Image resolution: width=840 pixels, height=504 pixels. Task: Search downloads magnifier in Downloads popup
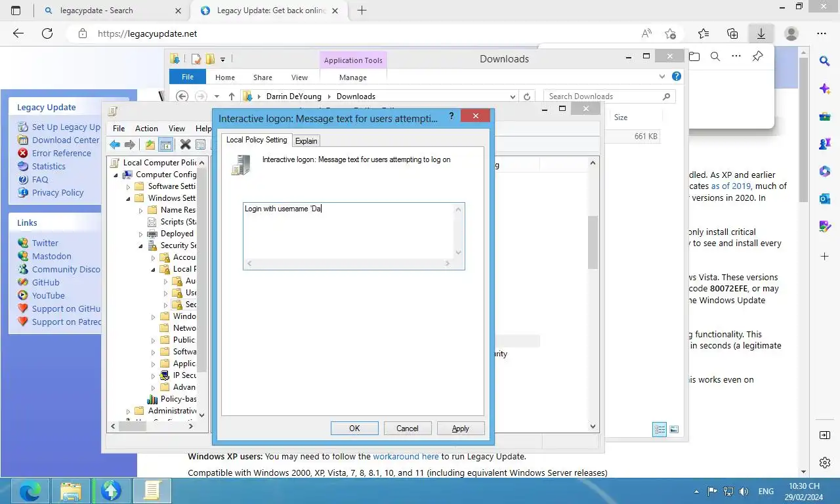tap(715, 56)
